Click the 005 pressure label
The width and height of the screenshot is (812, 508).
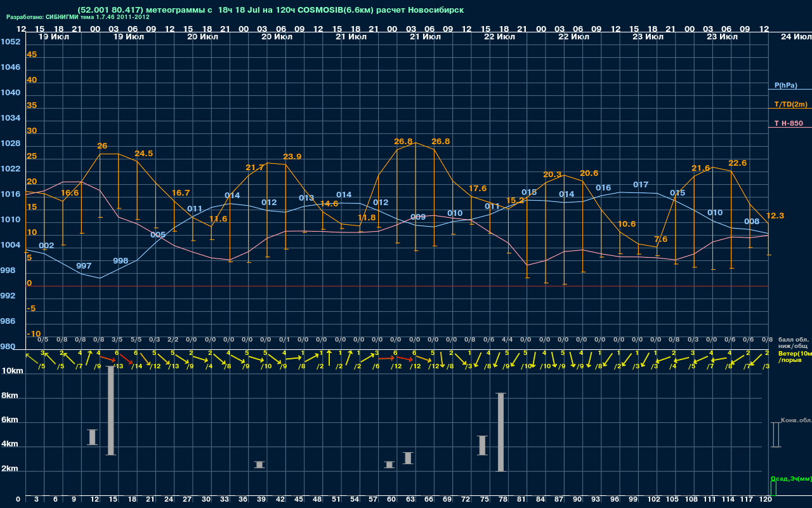coord(158,235)
